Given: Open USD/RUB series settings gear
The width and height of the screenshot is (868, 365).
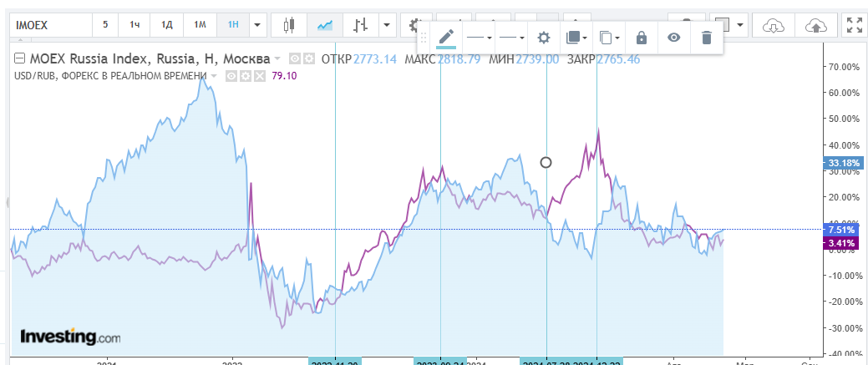Looking at the screenshot, I should click(246, 75).
